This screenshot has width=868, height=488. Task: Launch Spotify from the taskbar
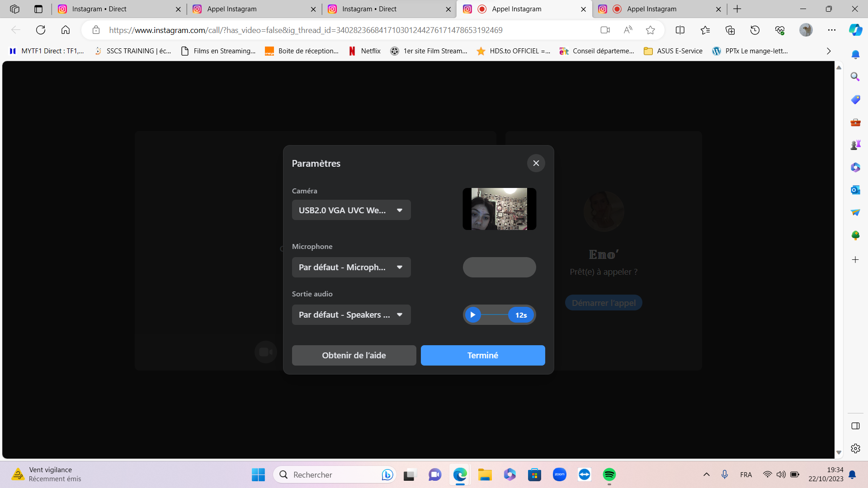[609, 474]
